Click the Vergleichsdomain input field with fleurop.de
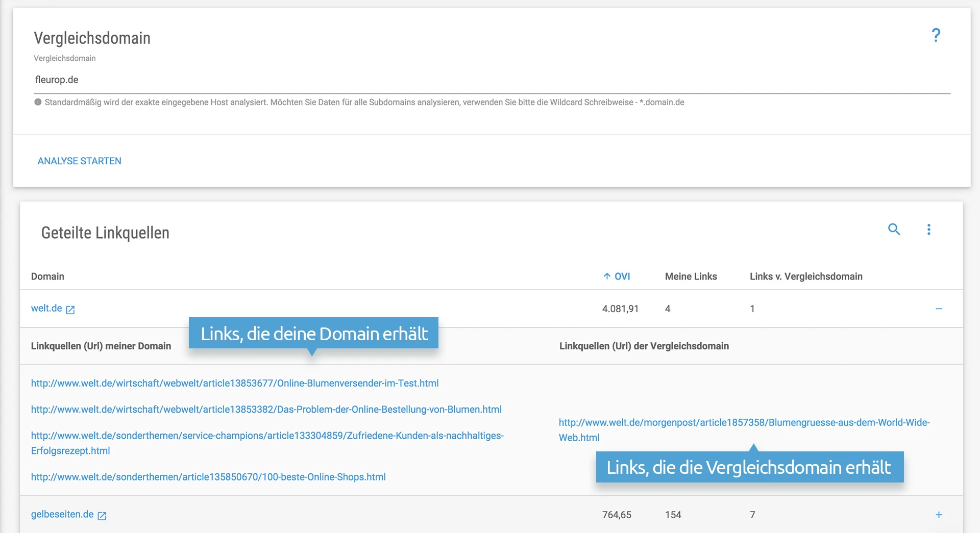The image size is (980, 533). [x=490, y=80]
